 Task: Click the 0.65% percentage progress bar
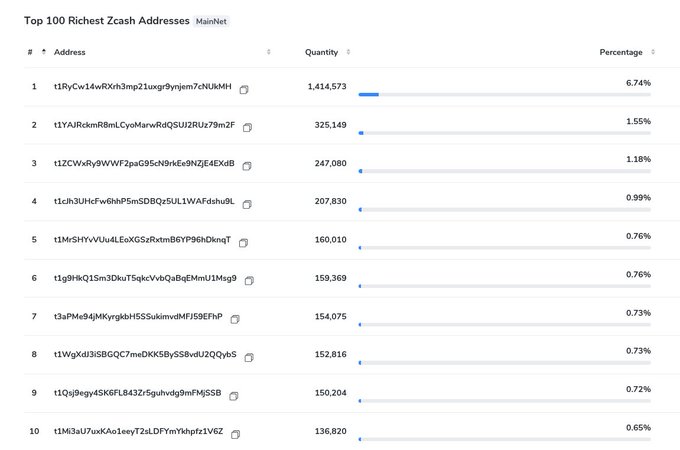(505, 439)
